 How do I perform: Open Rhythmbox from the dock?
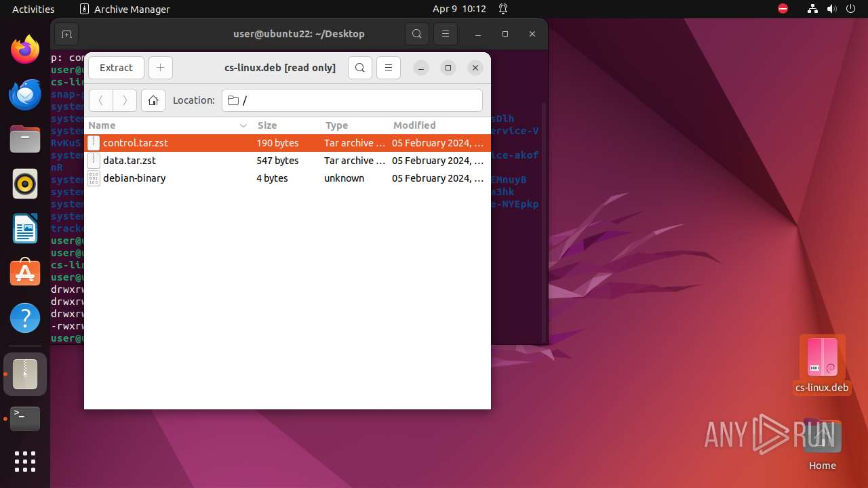[25, 184]
